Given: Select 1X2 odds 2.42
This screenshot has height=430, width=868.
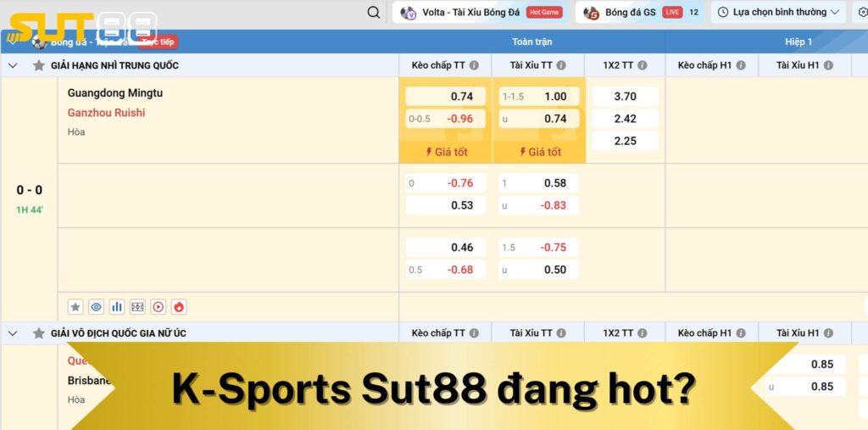Looking at the screenshot, I should click(625, 119).
